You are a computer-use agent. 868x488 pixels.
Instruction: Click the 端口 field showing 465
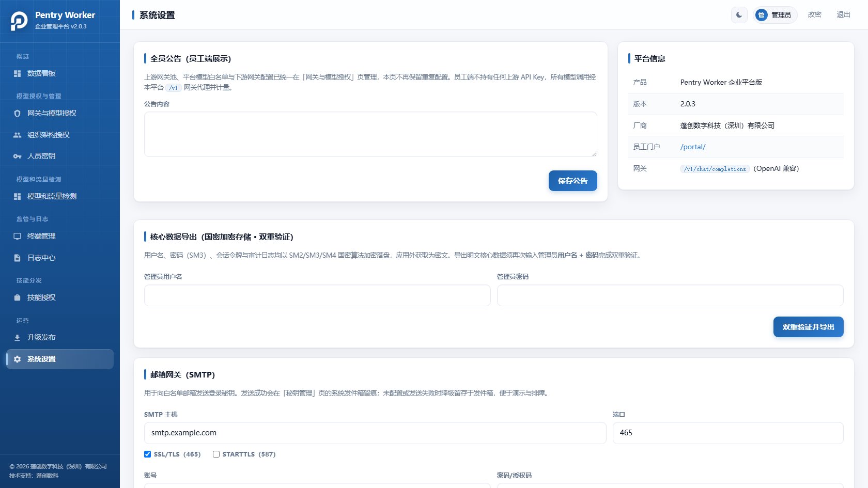click(728, 433)
